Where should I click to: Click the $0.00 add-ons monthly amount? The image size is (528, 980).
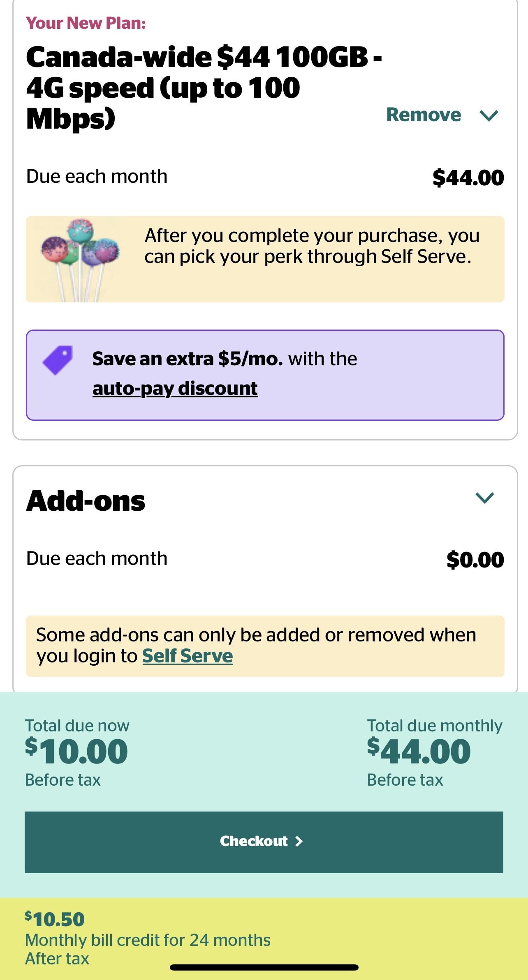click(x=475, y=558)
